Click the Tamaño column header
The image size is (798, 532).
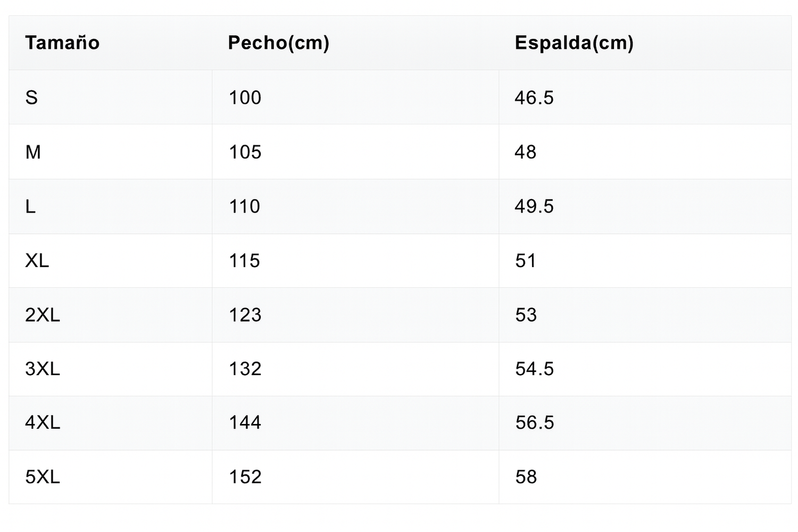tap(62, 43)
